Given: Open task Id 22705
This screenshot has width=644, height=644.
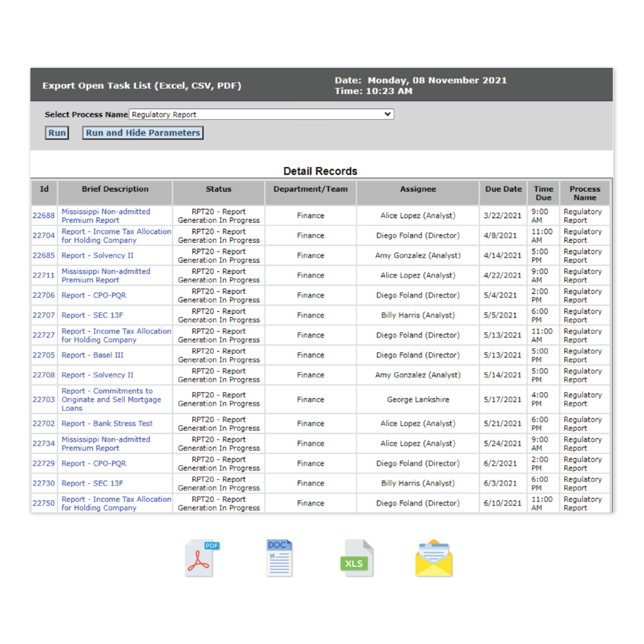Looking at the screenshot, I should coord(44,355).
